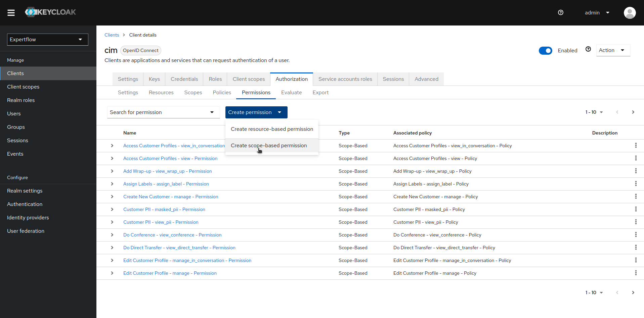This screenshot has height=318, width=644.
Task: Click help icon next to Enabled
Action: coord(588,49)
